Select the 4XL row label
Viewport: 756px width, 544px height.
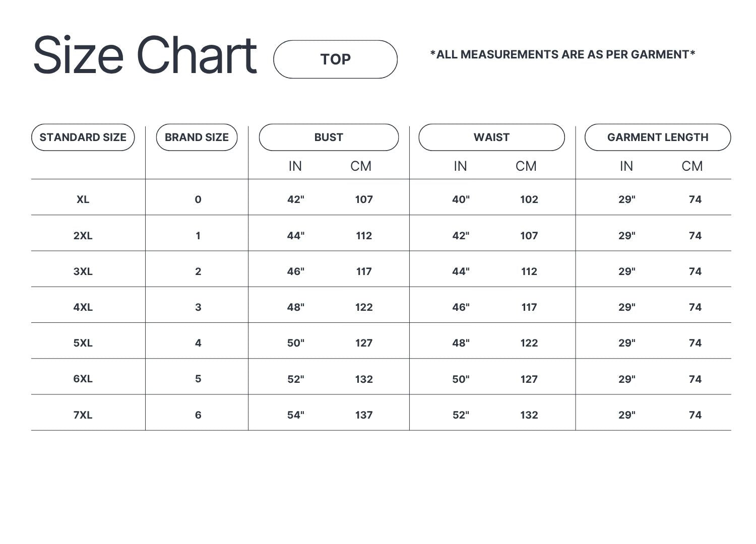tap(83, 307)
